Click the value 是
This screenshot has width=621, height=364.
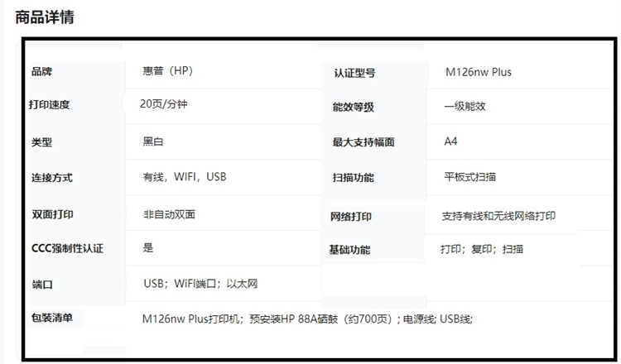(148, 248)
